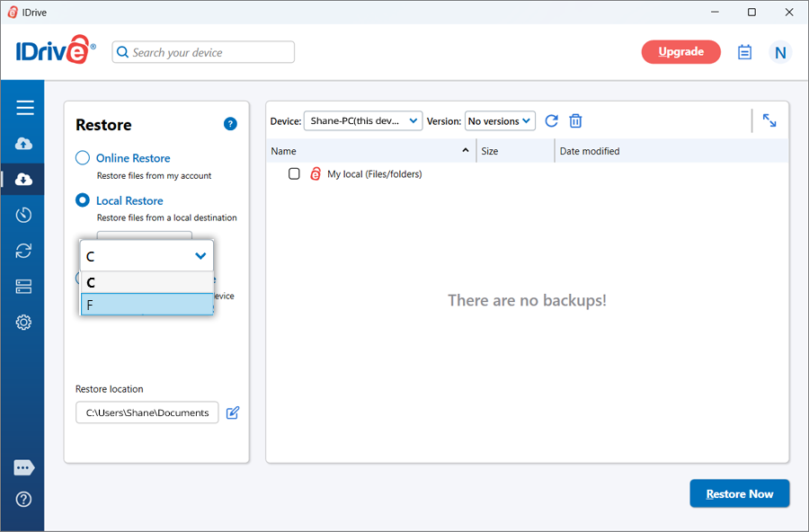
Task: Refresh the backup file list
Action: (552, 121)
